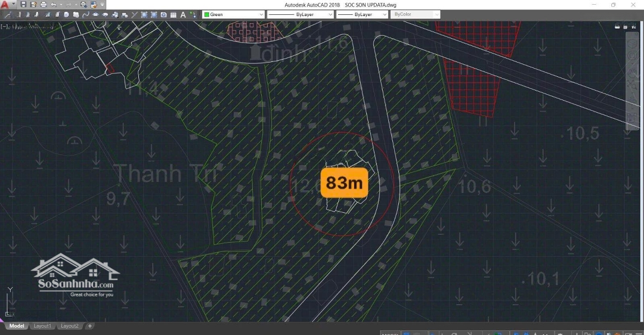Click the AutoCAD application menu logo

click(5, 5)
